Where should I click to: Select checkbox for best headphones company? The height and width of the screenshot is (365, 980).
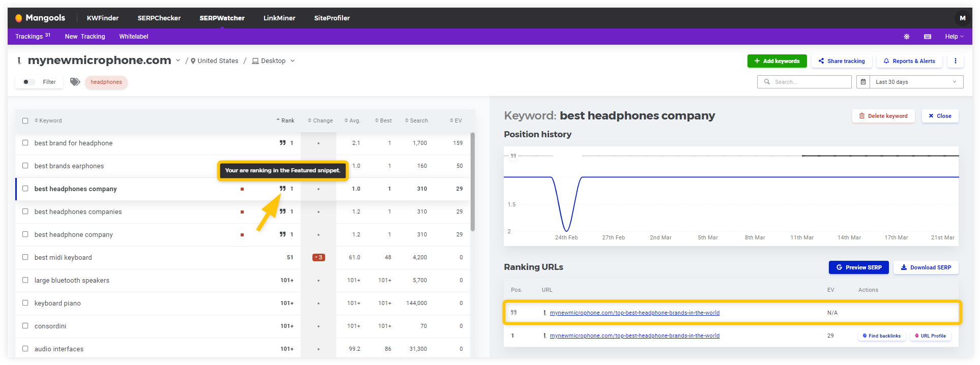(25, 189)
